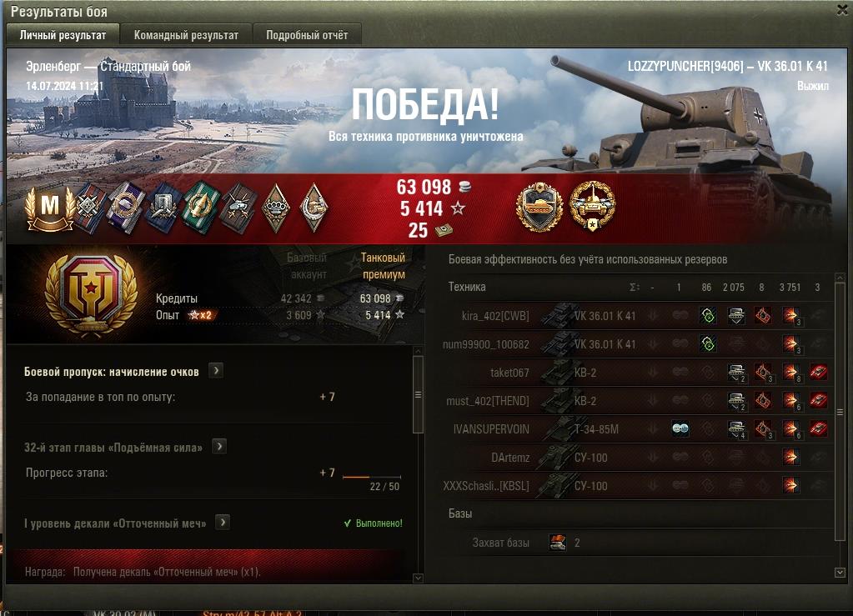Image resolution: width=853 pixels, height=616 pixels.
Task: Click taket067's red destroyed tank icon
Action: pyautogui.click(x=818, y=373)
